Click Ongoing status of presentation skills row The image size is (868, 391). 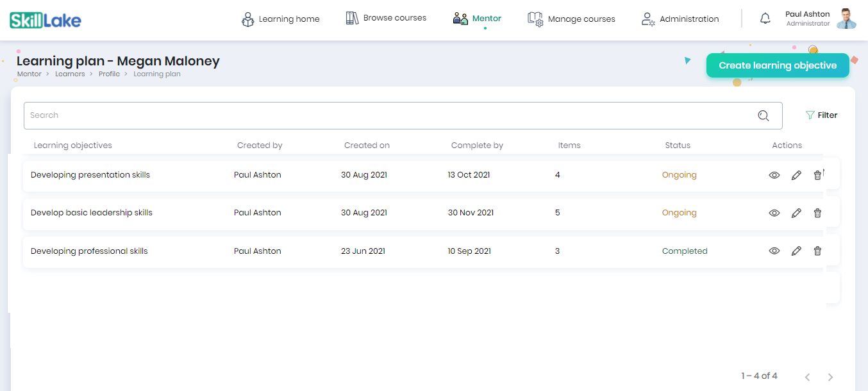679,175
